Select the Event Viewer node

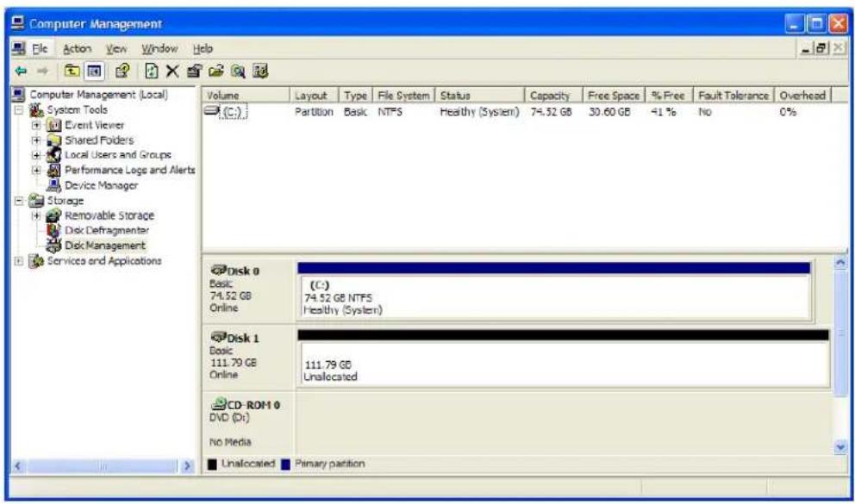pyautogui.click(x=94, y=125)
